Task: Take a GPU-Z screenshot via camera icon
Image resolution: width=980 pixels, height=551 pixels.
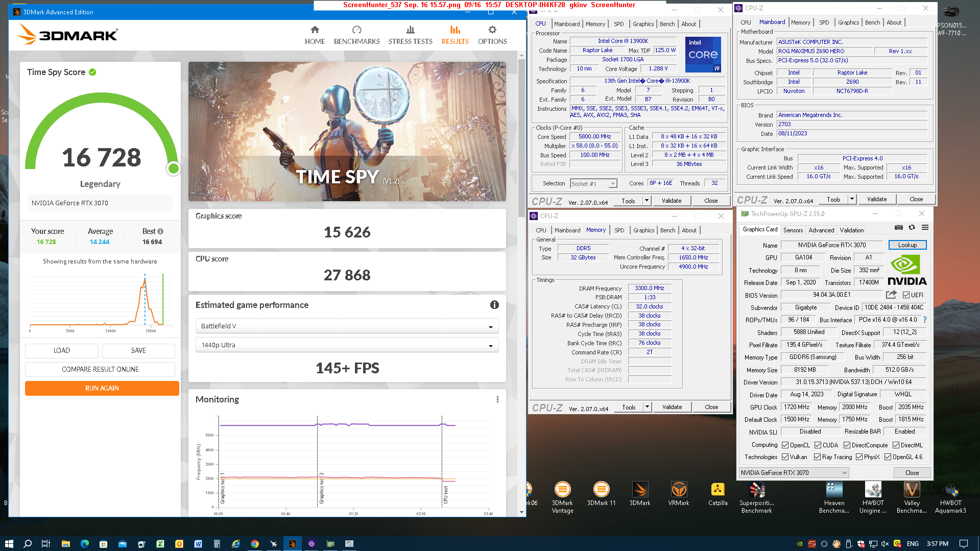Action: point(899,228)
